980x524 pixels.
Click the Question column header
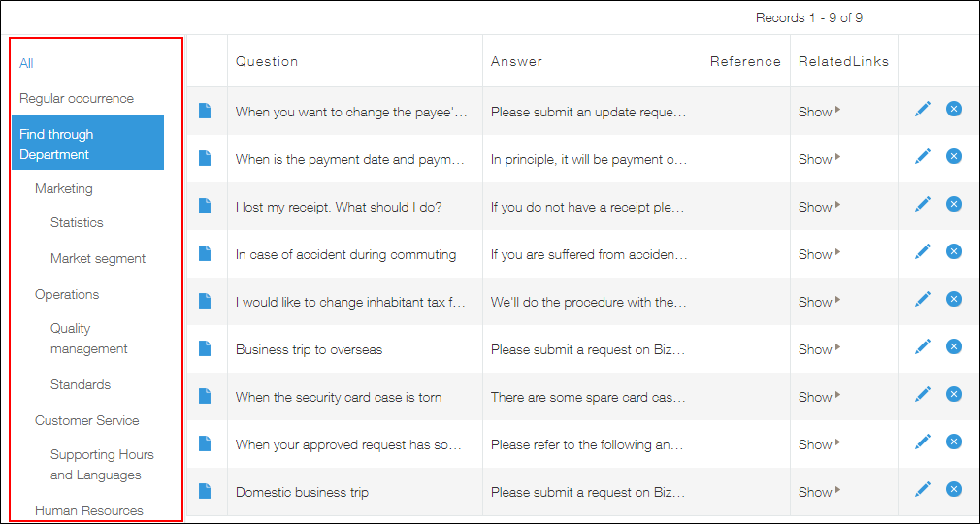[x=267, y=61]
